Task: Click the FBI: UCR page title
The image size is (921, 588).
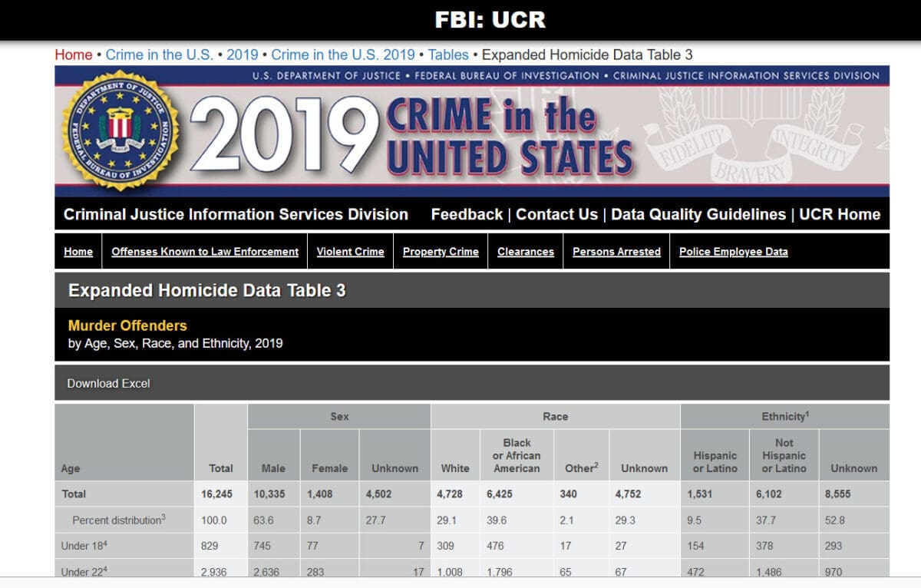Action: point(490,19)
